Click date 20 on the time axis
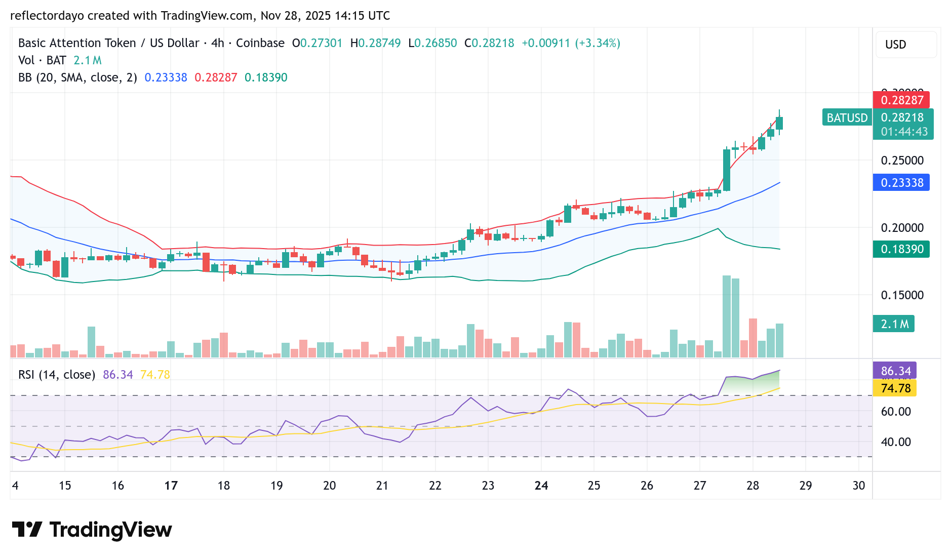This screenshot has width=951, height=560. [x=330, y=486]
